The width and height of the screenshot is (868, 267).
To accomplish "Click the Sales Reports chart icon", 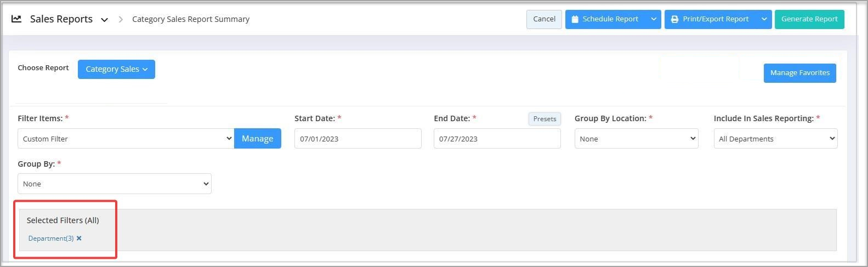I will 16,19.
